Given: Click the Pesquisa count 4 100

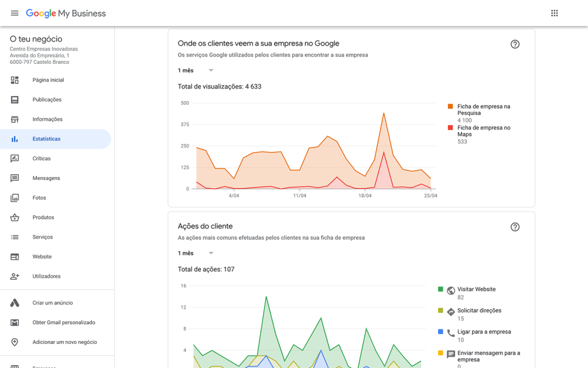Looking at the screenshot, I should 464,120.
